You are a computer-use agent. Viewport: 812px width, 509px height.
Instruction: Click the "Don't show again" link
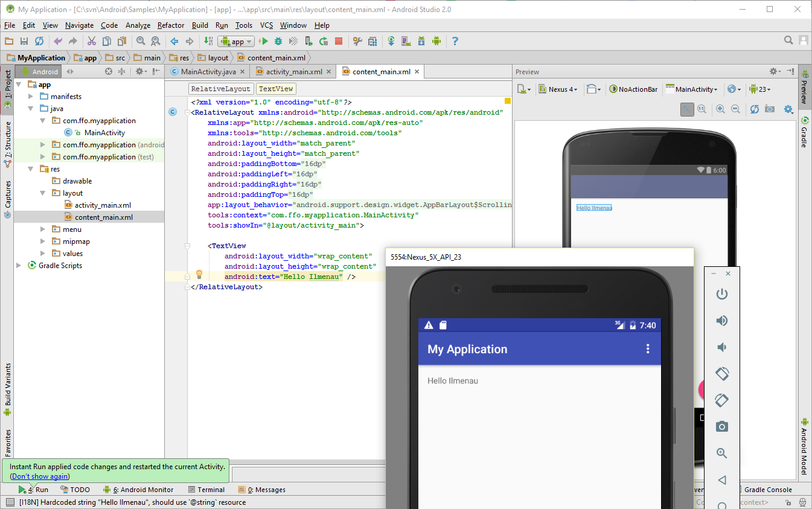point(40,476)
